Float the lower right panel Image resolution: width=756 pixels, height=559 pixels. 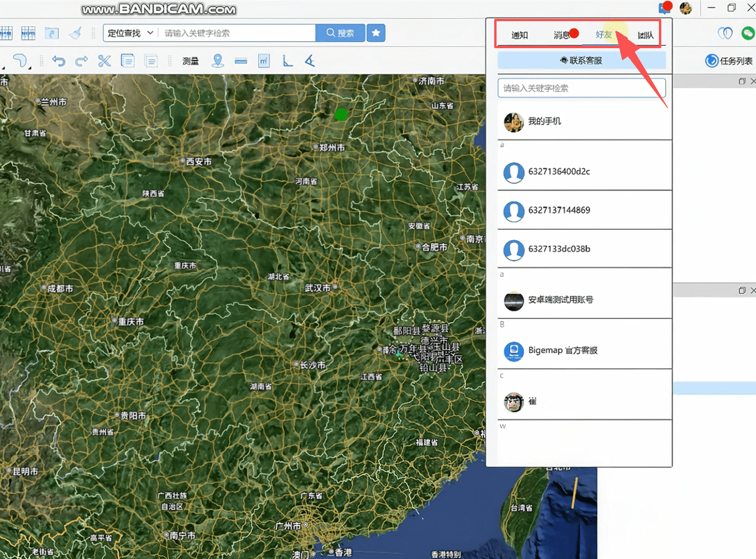click(x=742, y=290)
